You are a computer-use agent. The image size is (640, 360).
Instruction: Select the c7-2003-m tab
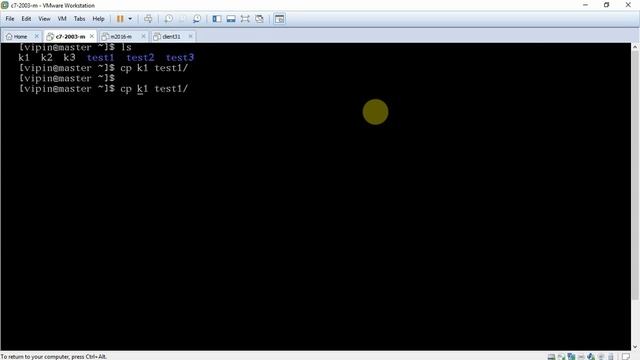tap(66, 36)
